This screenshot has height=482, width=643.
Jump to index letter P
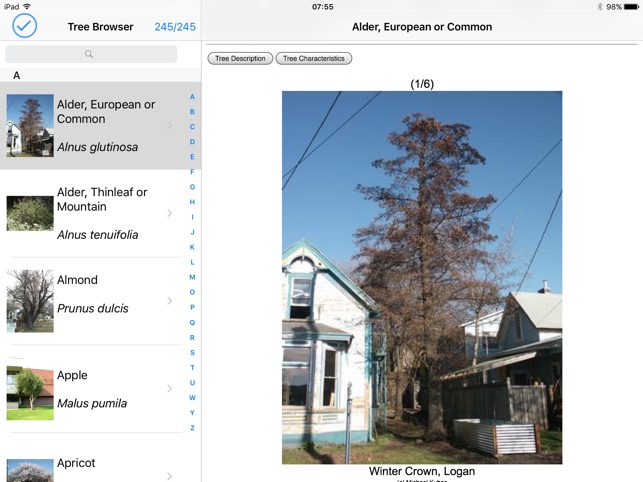click(x=192, y=307)
